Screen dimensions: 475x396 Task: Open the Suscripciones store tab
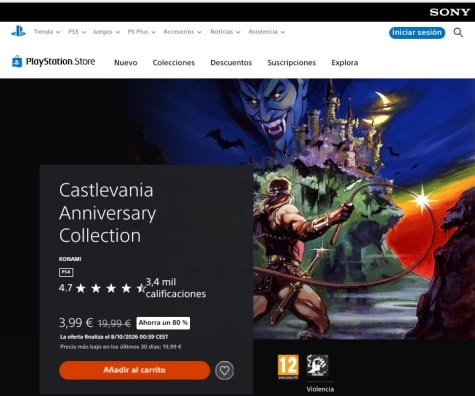click(292, 63)
